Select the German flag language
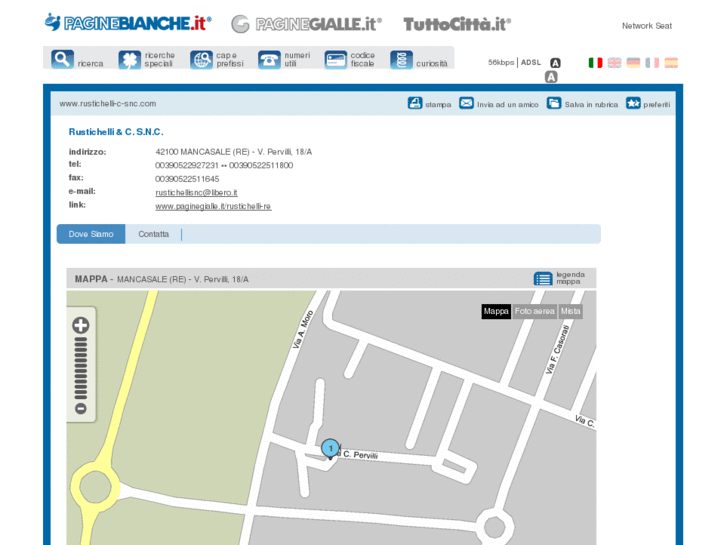Image resolution: width=727 pixels, height=545 pixels. click(x=633, y=63)
